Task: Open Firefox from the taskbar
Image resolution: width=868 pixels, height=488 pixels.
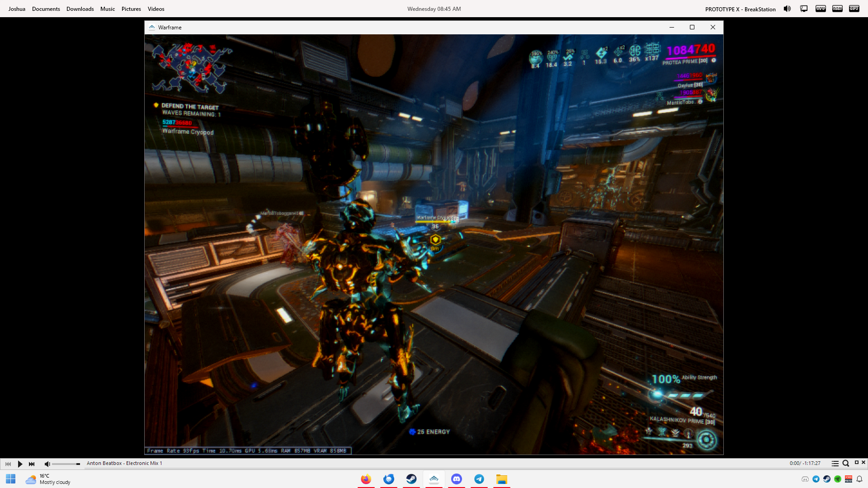Action: (x=366, y=479)
